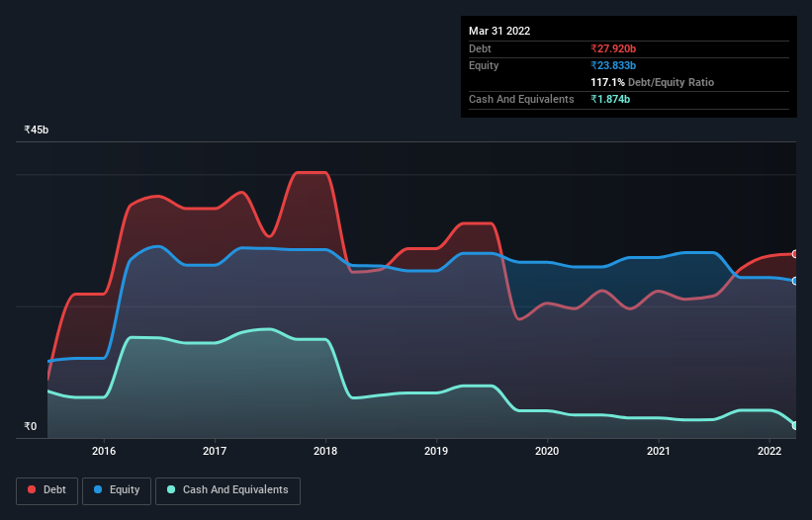
Task: Click the Debt end-point marker on the red line
Action: [x=795, y=254]
